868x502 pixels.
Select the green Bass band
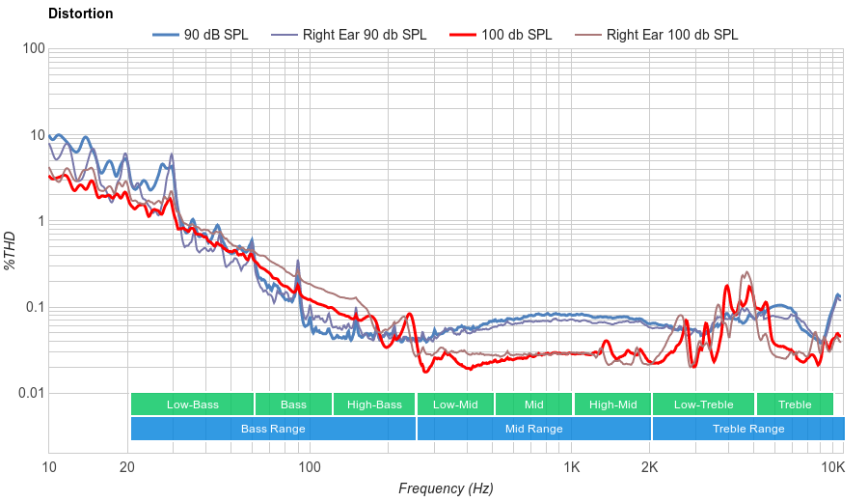point(293,404)
